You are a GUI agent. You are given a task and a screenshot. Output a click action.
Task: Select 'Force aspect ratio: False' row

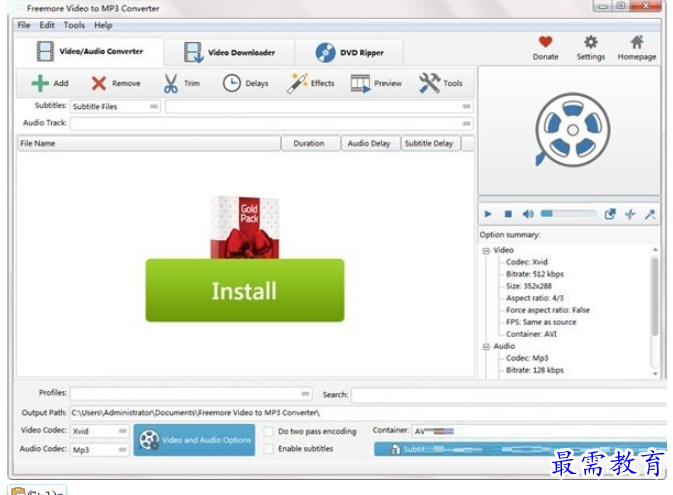pyautogui.click(x=548, y=310)
